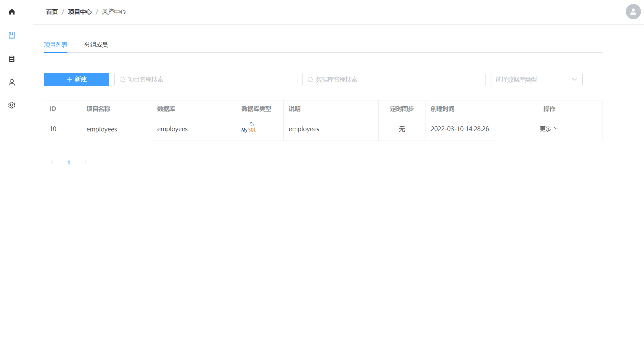This screenshot has height=364, width=644.
Task: Click the 项目中心 breadcrumb link
Action: tap(80, 12)
